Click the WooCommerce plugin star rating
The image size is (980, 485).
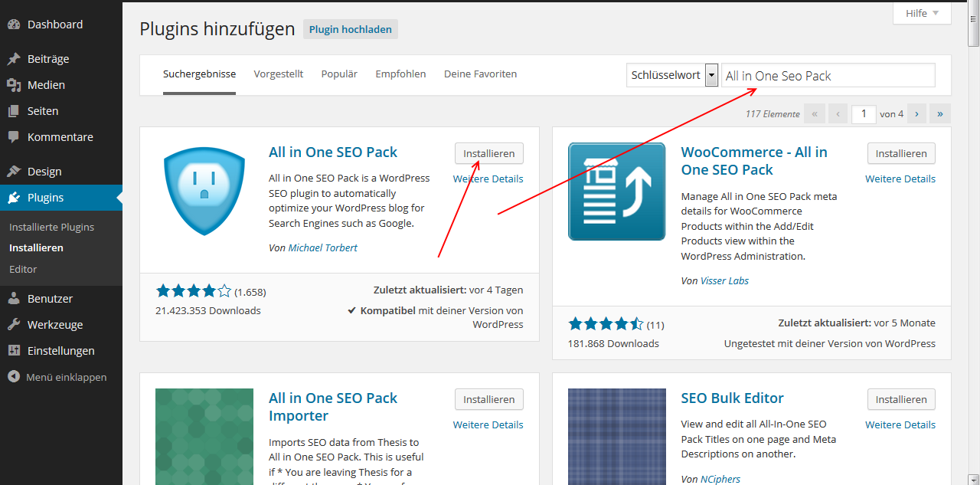pyautogui.click(x=606, y=324)
